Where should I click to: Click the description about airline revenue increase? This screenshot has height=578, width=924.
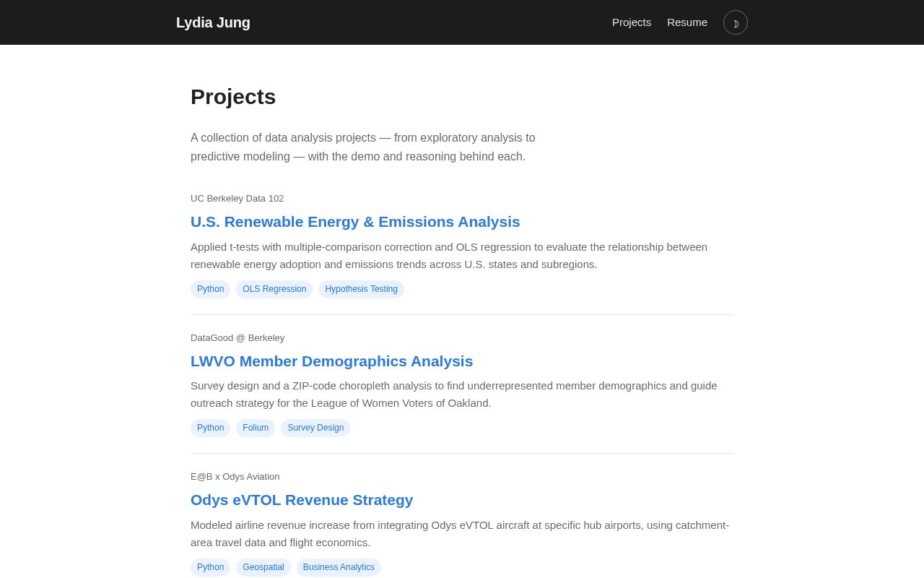[x=460, y=534]
